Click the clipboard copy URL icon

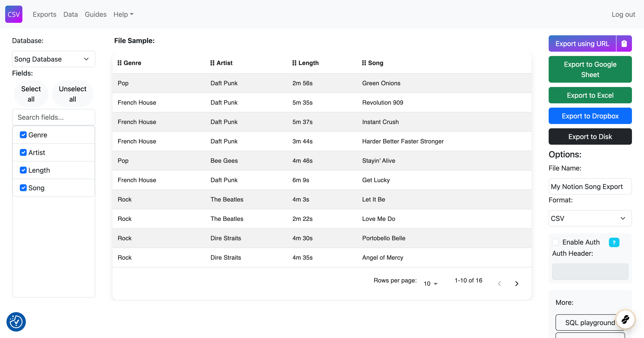[624, 43]
